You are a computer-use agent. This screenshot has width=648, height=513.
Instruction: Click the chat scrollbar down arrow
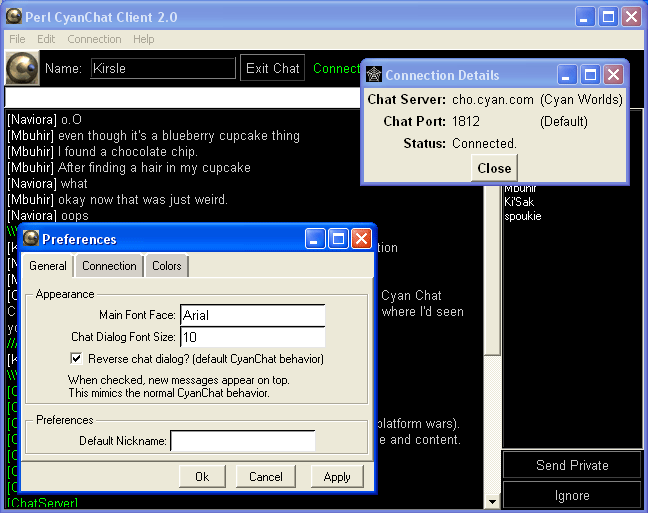coord(492,502)
